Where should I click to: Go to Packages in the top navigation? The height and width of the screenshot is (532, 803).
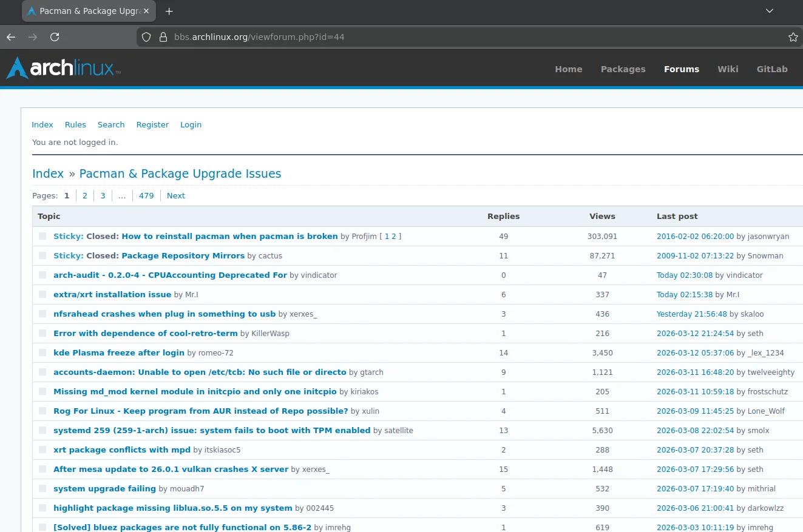coord(623,69)
